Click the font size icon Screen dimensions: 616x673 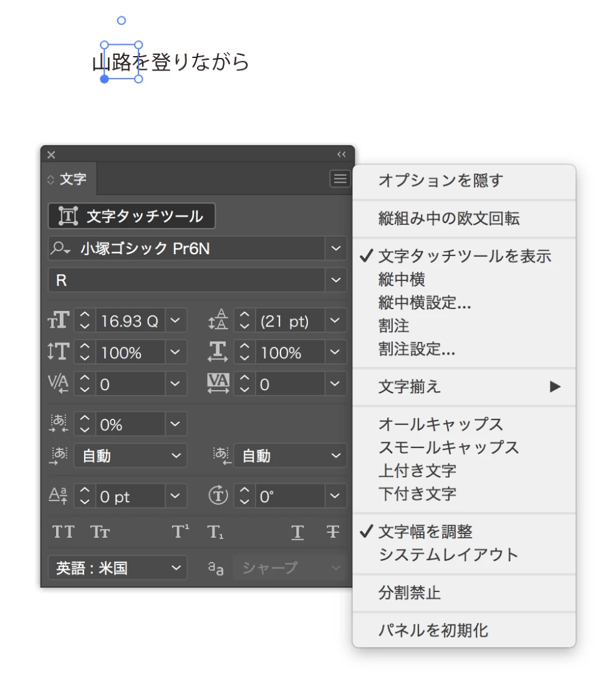[x=59, y=320]
